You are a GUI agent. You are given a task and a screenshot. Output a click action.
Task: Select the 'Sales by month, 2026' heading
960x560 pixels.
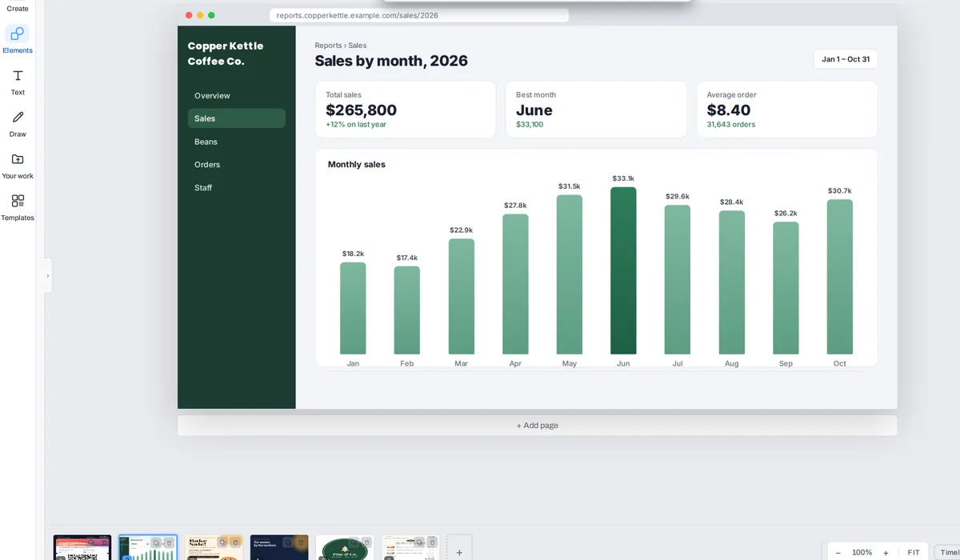pos(391,61)
